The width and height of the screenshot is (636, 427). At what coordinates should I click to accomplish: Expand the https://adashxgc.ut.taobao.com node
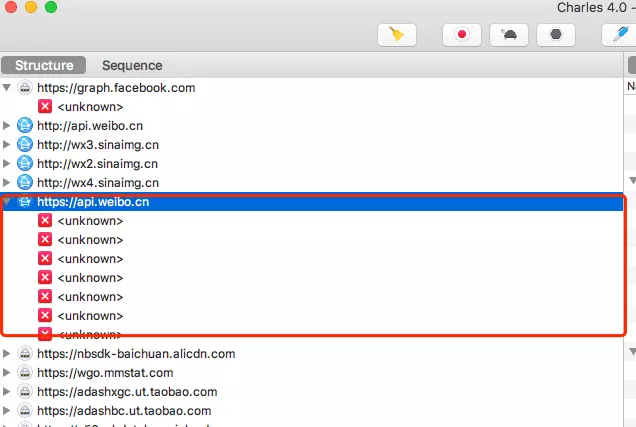click(6, 392)
